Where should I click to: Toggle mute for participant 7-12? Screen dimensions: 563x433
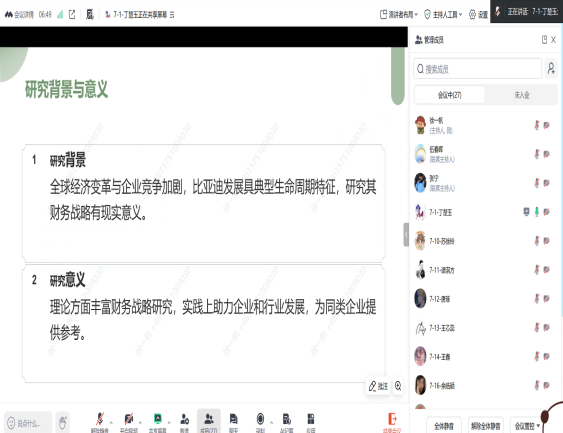click(x=536, y=299)
